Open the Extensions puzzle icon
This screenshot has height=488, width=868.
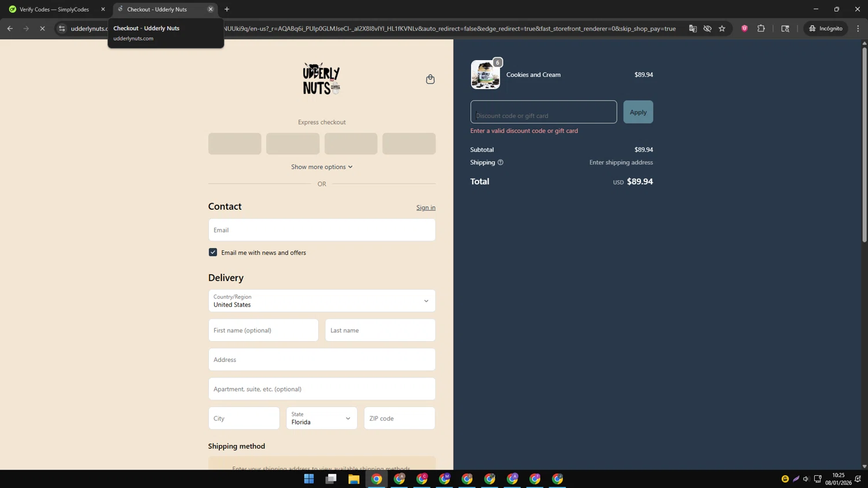tap(761, 28)
